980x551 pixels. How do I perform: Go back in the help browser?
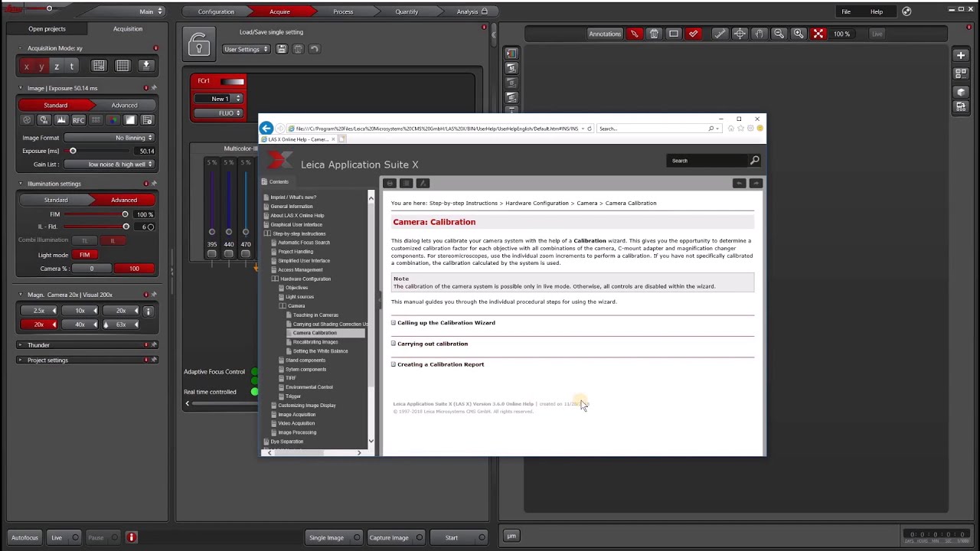[x=266, y=129]
